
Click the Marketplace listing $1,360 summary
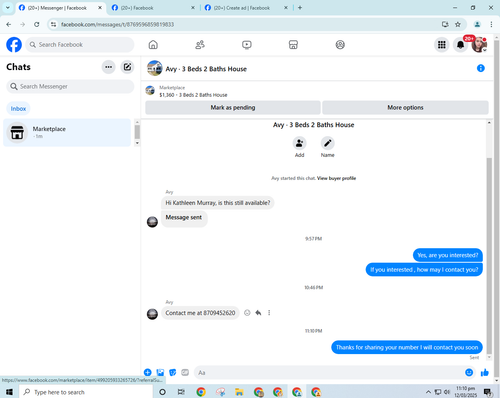click(193, 95)
